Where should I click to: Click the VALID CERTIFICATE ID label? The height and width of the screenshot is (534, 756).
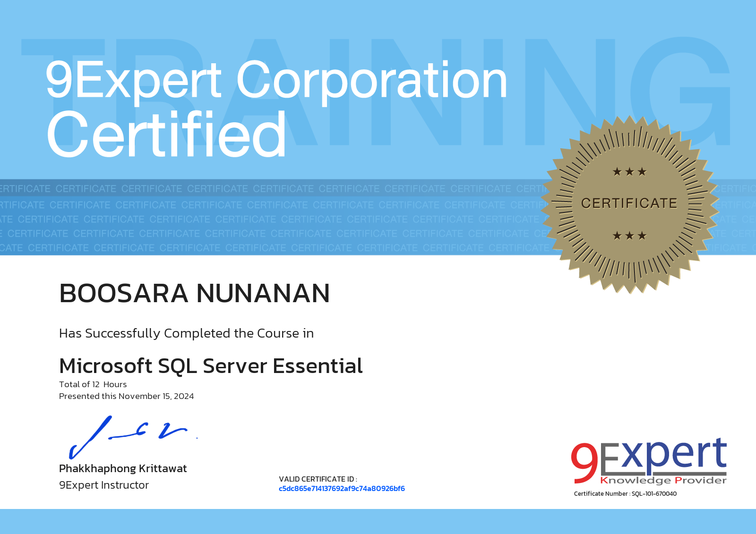[318, 479]
